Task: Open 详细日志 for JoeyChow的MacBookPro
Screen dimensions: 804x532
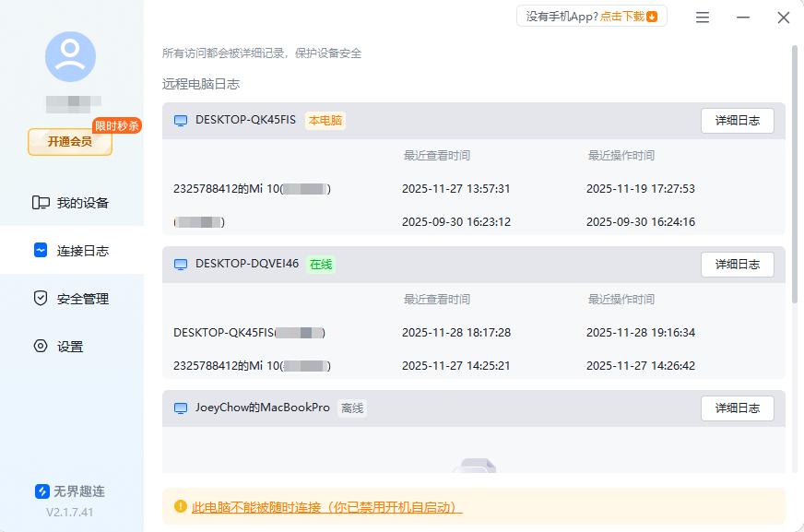Action: coord(737,408)
